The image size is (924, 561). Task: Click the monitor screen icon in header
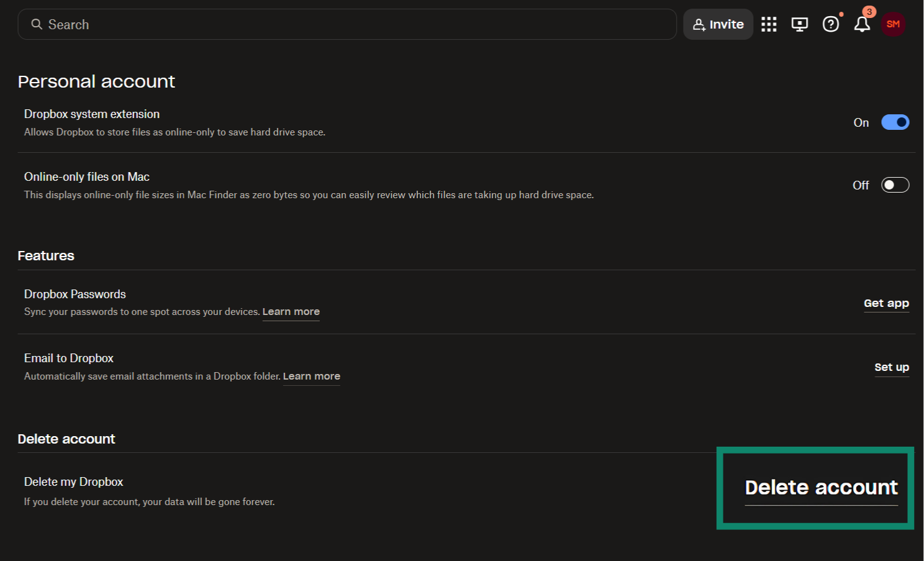tap(799, 24)
